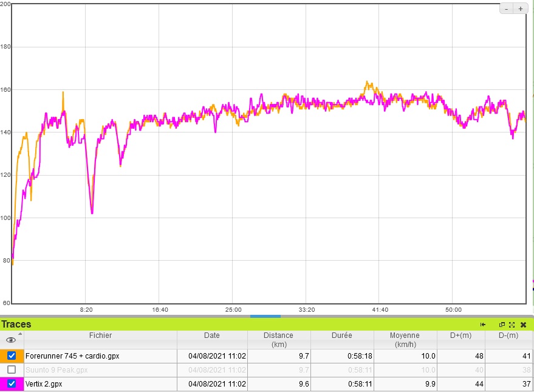534x392 pixels.
Task: Click the fullscreen expand icon in Traces panel
Action: tap(512, 325)
